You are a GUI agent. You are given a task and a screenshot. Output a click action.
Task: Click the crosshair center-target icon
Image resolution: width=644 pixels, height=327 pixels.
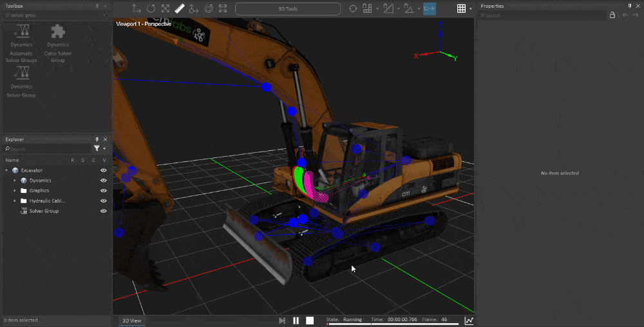[353, 8]
